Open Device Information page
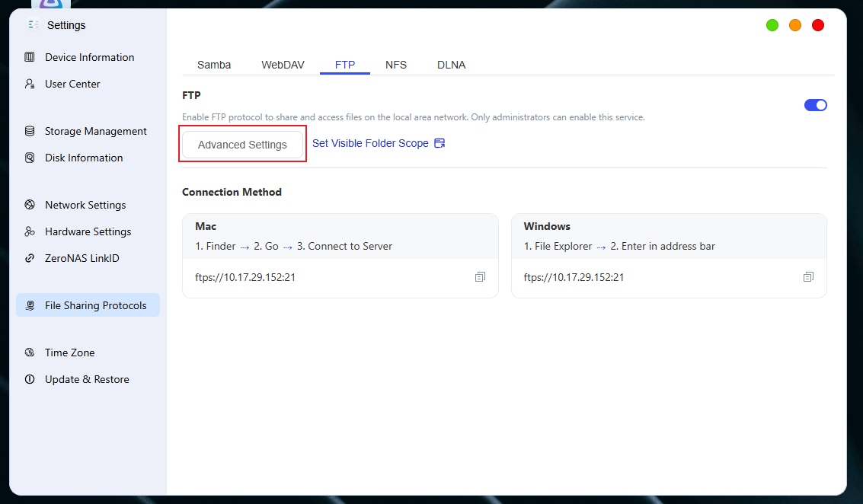The height and width of the screenshot is (504, 863). 90,57
